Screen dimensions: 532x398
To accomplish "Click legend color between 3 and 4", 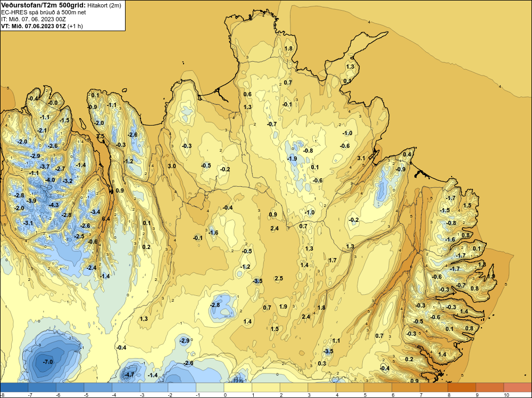I will [322, 387].
